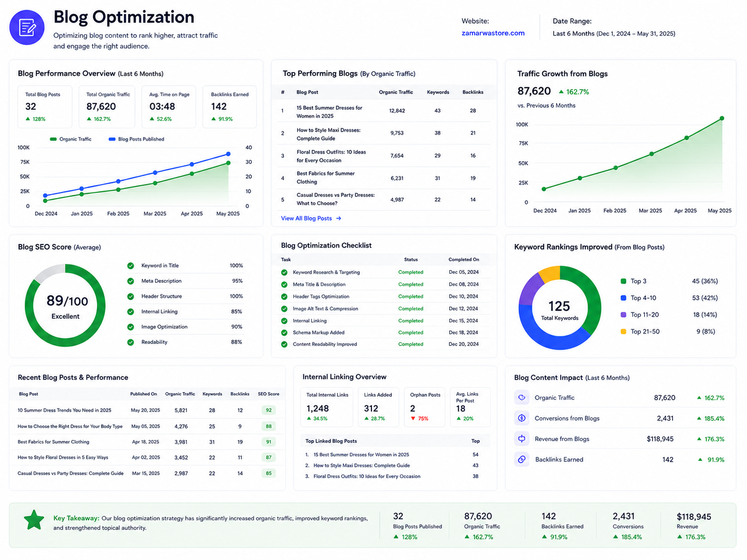Viewport: 747px width, 560px height.
Task: Select the Total Organic Traffic card
Action: pyautogui.click(x=107, y=107)
